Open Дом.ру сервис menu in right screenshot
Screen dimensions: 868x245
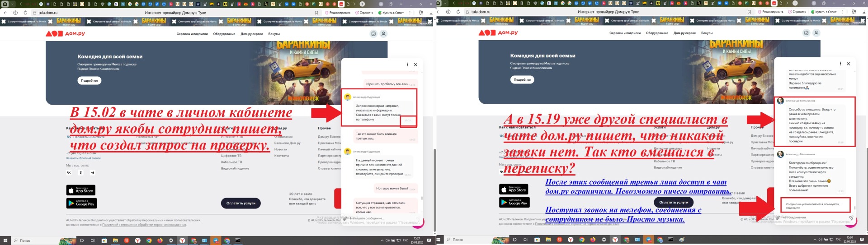click(x=684, y=33)
